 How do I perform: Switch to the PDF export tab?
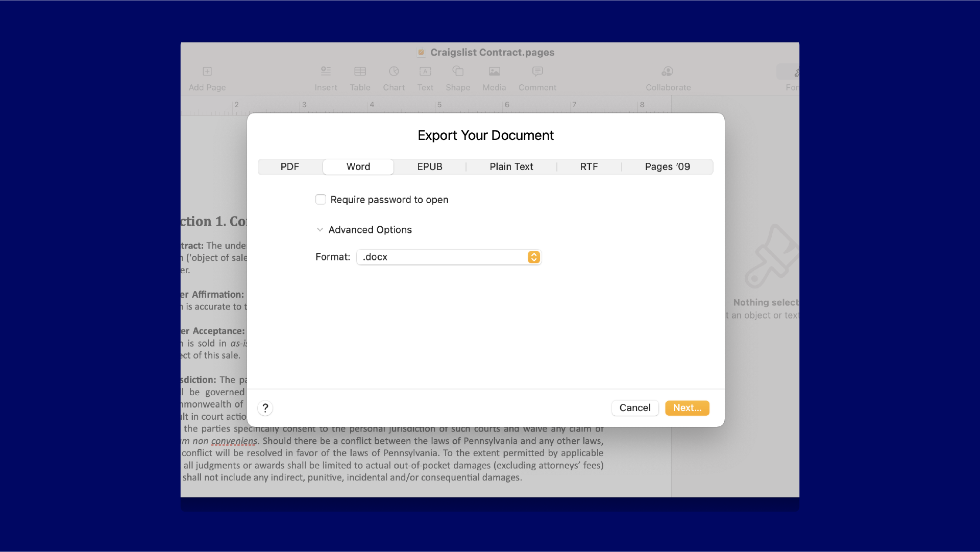point(289,167)
